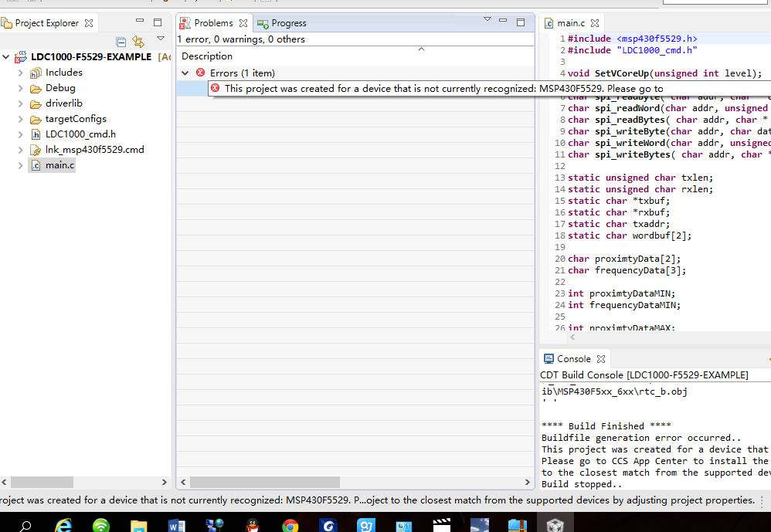Select the Project Explorer tab
The height and width of the screenshot is (532, 771).
pos(46,23)
